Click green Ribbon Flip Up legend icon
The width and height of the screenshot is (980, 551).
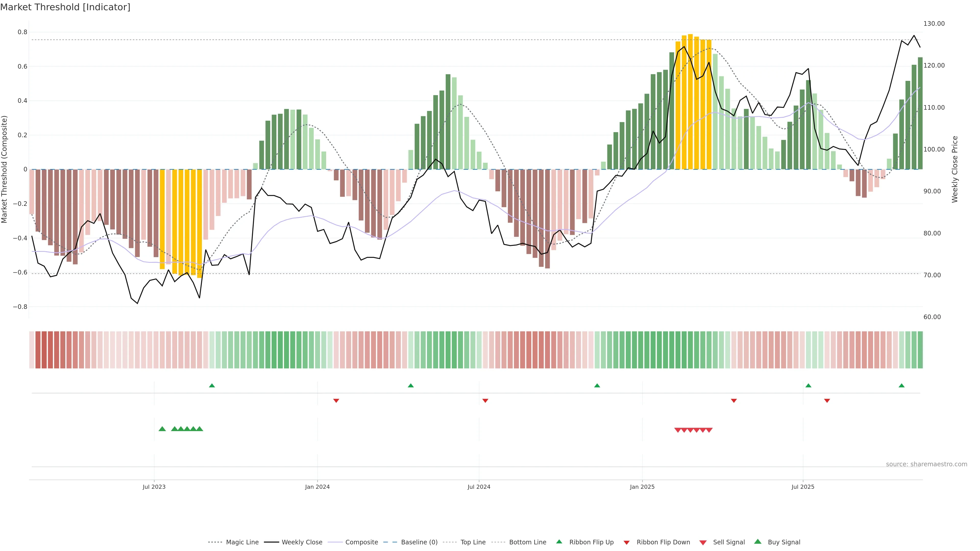coord(559,542)
